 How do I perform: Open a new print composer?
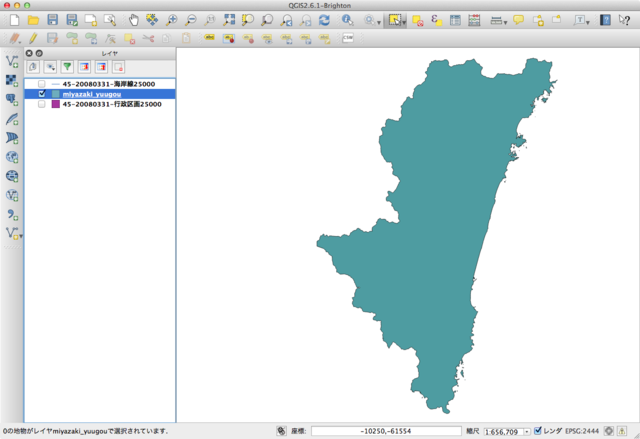click(x=91, y=20)
